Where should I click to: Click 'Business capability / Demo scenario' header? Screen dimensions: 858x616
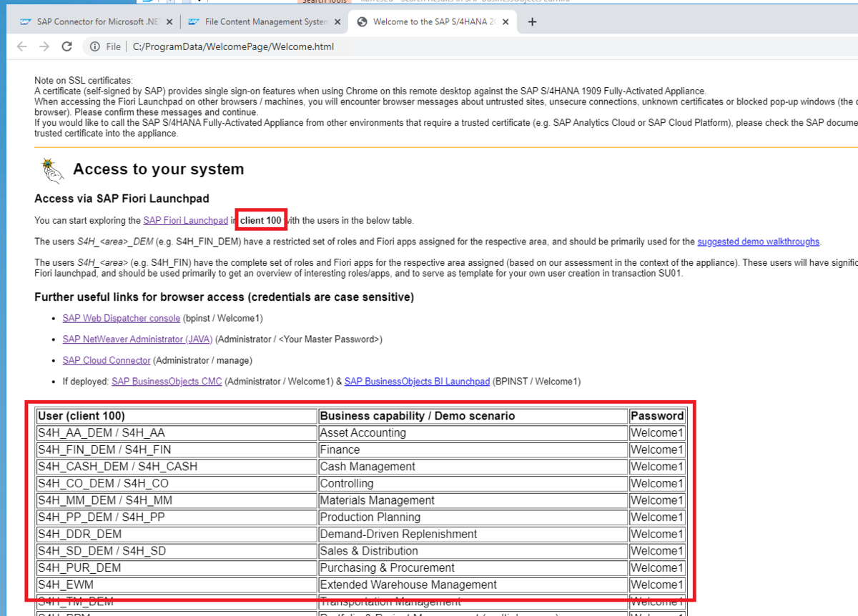473,416
